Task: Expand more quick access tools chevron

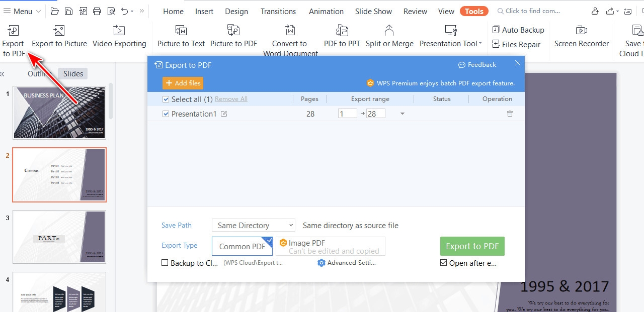Action: (x=142, y=11)
